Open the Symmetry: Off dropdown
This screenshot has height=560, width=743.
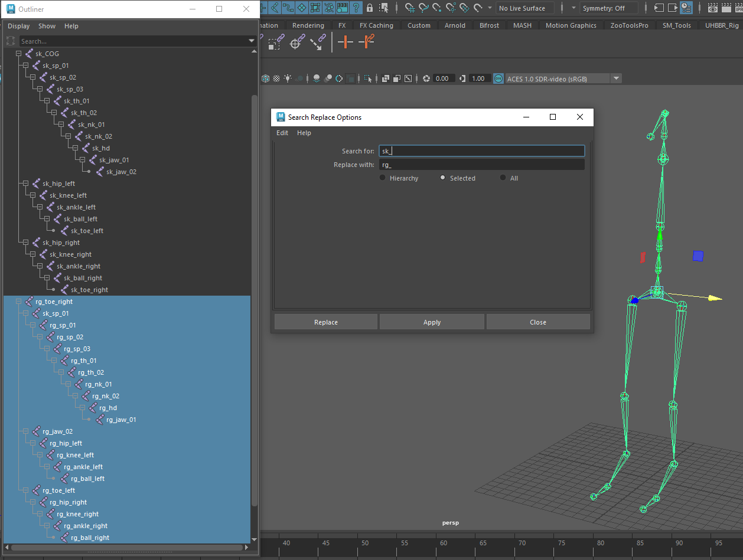(609, 8)
